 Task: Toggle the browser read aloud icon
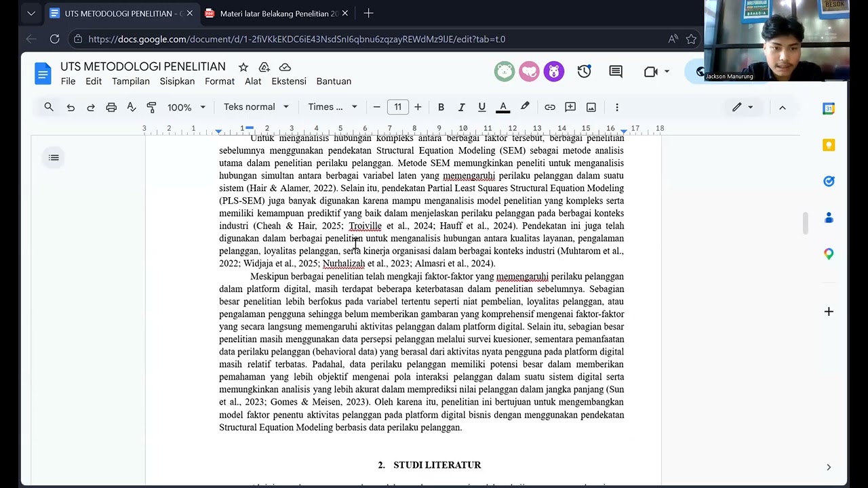point(672,39)
